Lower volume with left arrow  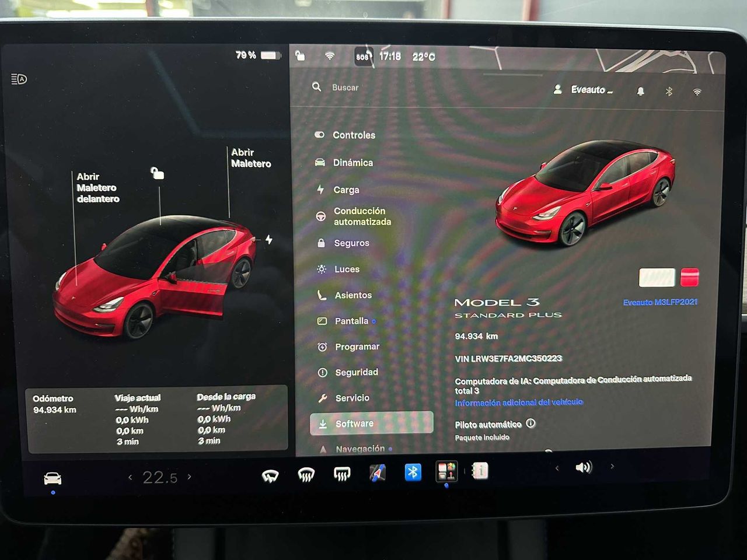(557, 468)
